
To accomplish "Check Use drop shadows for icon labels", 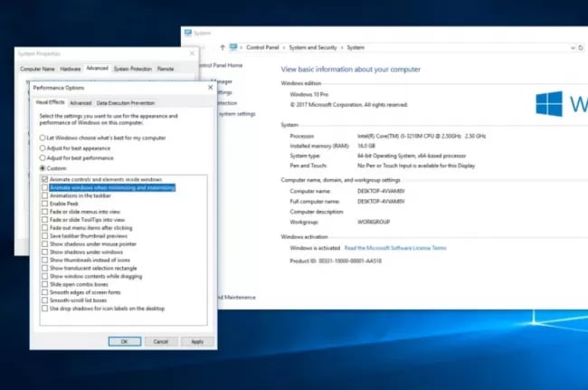I will tap(45, 309).
